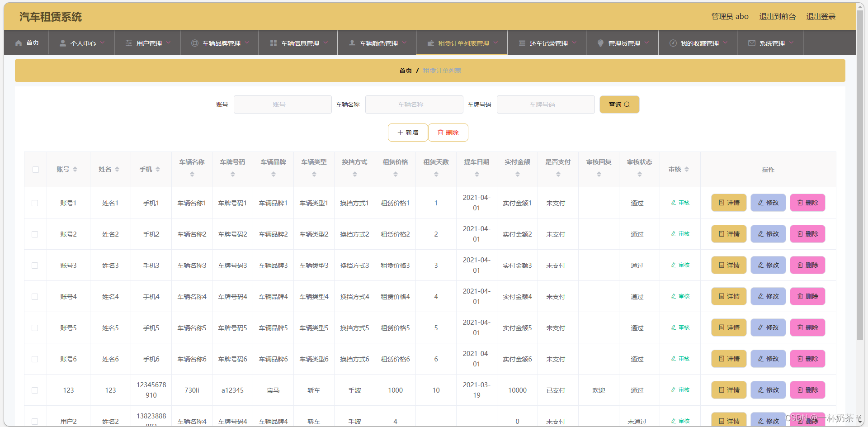The width and height of the screenshot is (868, 427).
Task: Check the checkbox for row 账号2
Action: coord(35,234)
